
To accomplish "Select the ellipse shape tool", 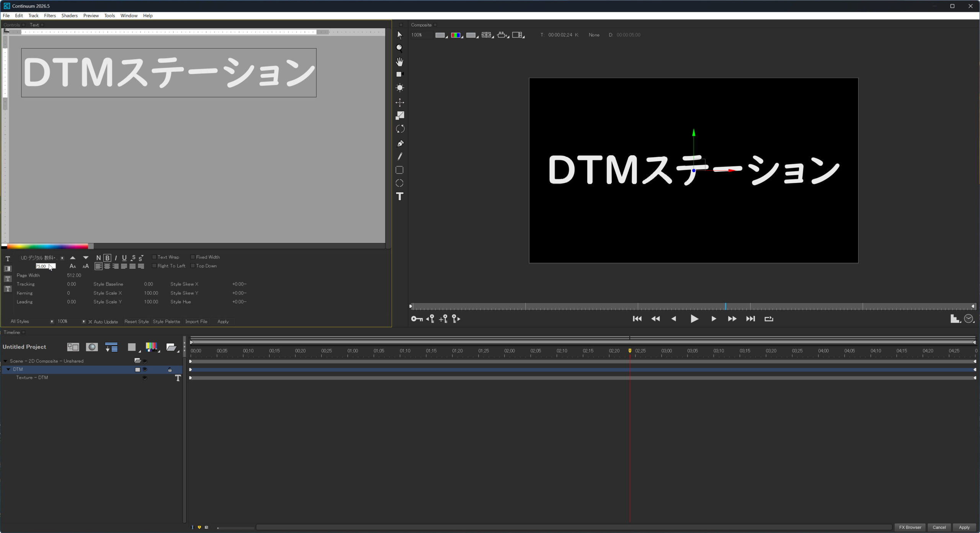I will pos(399,183).
